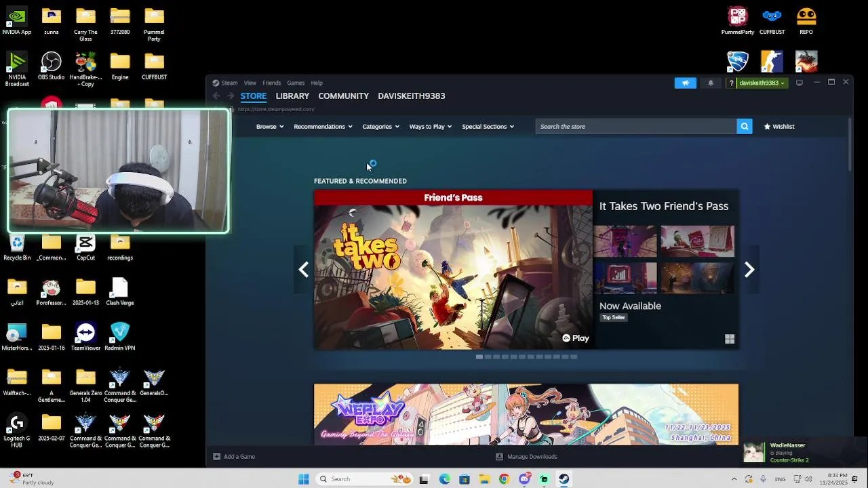Select TeamViewer desktop shortcut

pos(85,337)
